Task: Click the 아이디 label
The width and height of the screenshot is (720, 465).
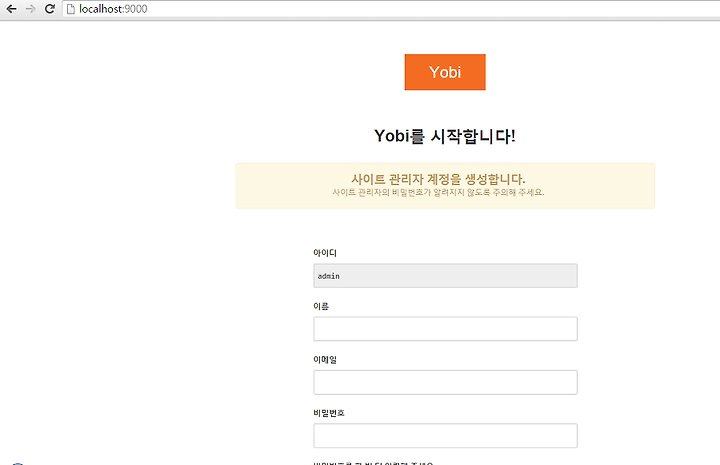Action: click(x=325, y=253)
